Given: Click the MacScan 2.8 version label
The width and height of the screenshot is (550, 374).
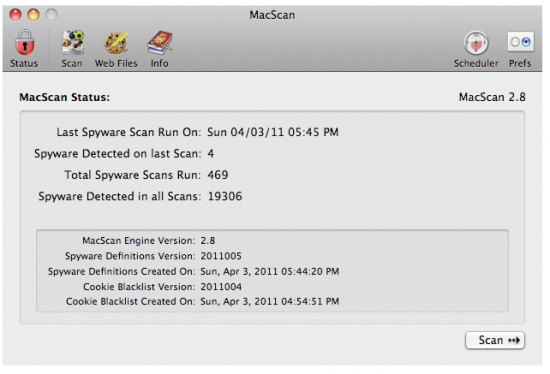Looking at the screenshot, I should point(492,97).
